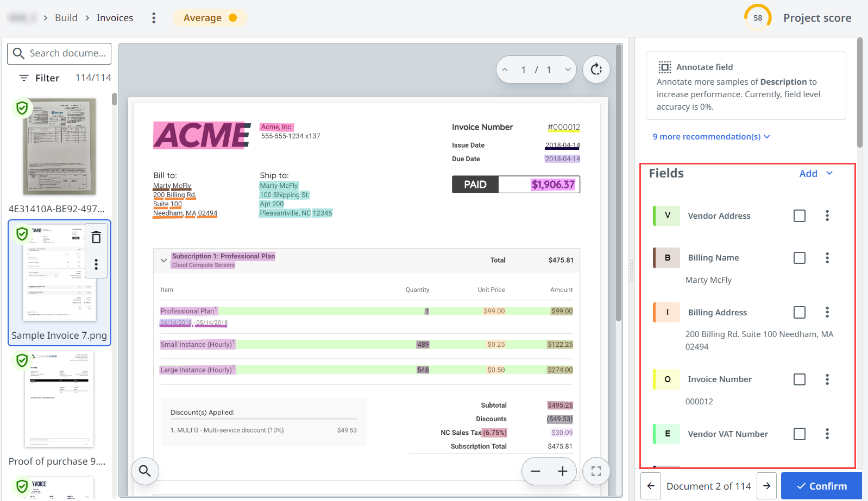
Task: Enable the Invoice Number checkbox
Action: click(x=799, y=379)
